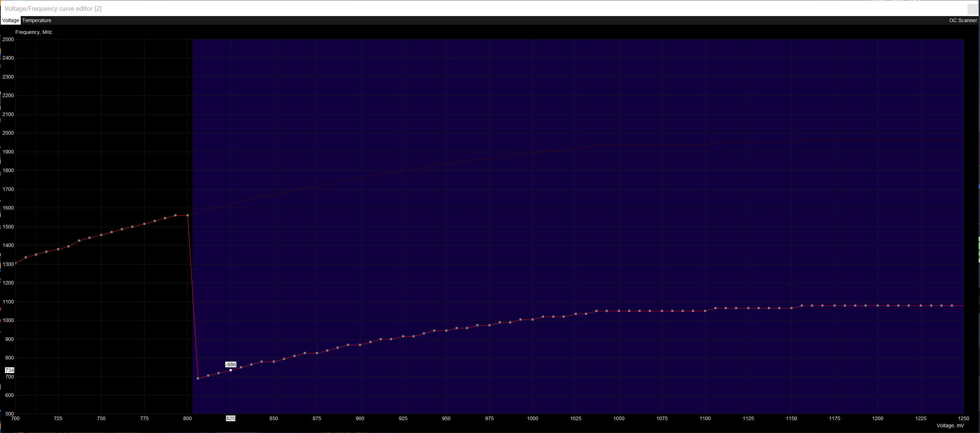
Task: Select the first curve point at 700 mV
Action: coord(16,263)
